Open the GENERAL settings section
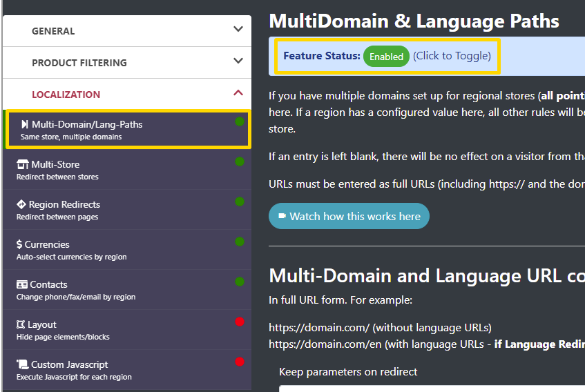 click(127, 31)
